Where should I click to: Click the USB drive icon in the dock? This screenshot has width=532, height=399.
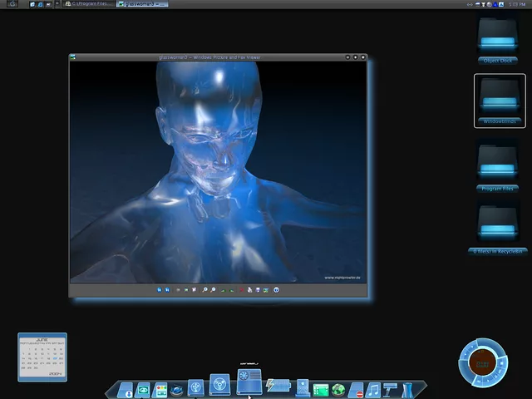[x=196, y=387]
